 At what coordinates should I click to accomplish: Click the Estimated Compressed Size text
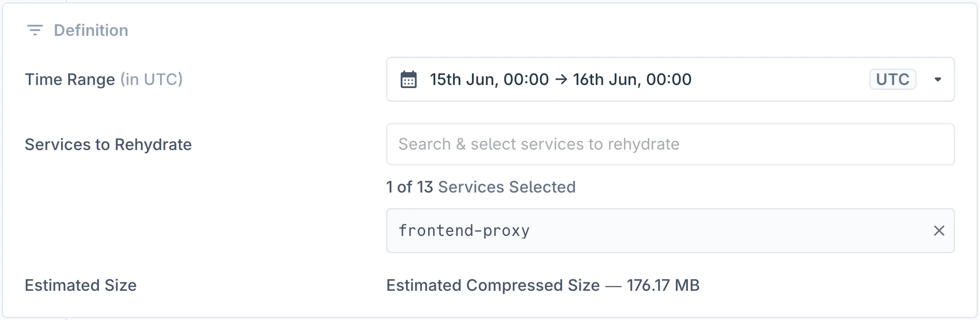493,285
